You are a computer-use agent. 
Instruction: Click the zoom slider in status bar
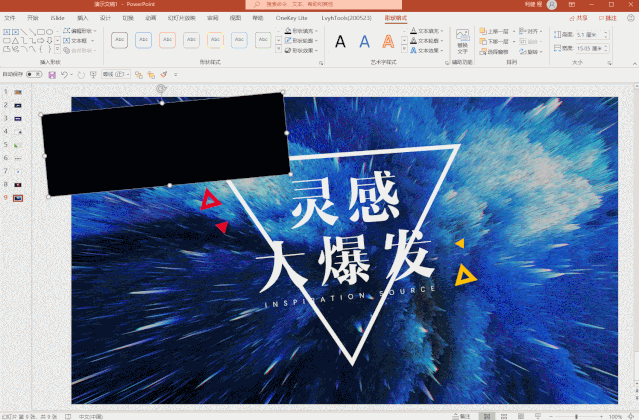[576, 416]
